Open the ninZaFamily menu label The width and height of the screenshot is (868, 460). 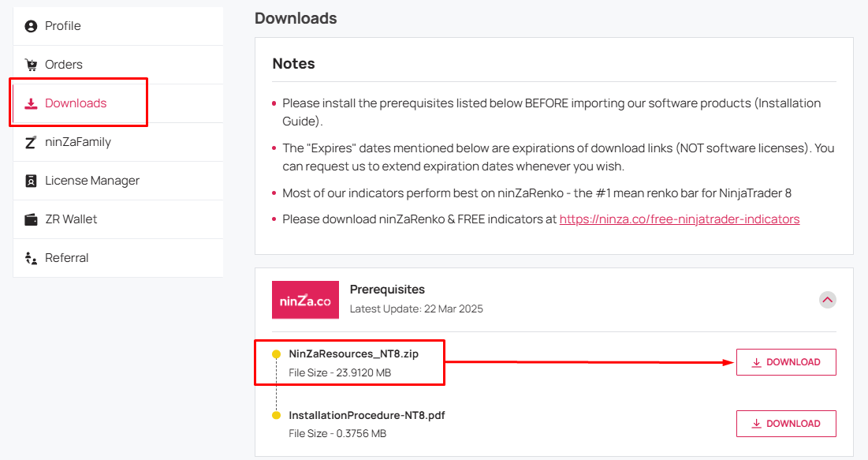[x=78, y=142]
